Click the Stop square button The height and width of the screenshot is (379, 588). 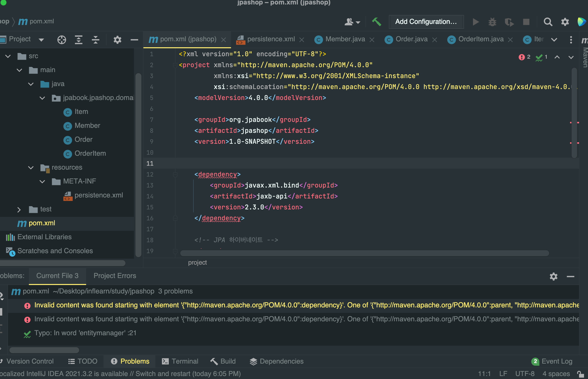point(526,22)
